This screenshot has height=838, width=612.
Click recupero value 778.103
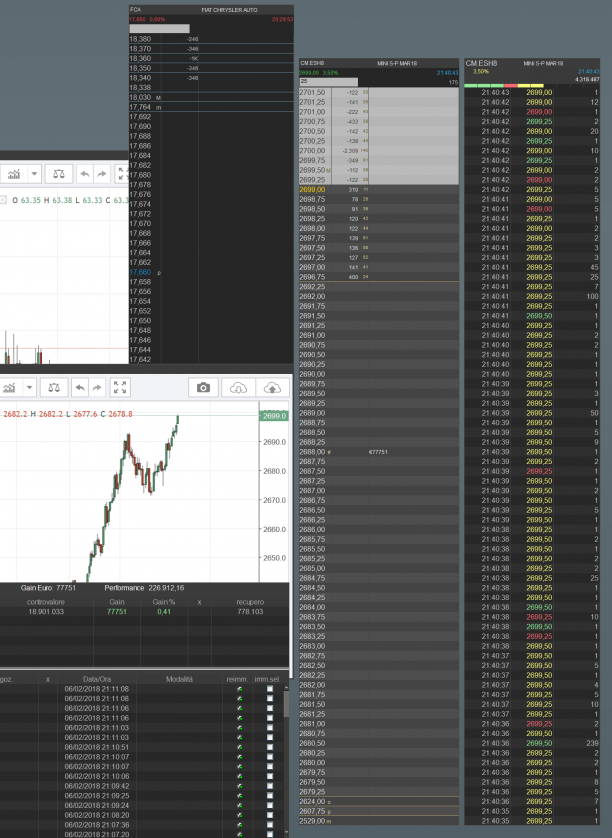(250, 611)
